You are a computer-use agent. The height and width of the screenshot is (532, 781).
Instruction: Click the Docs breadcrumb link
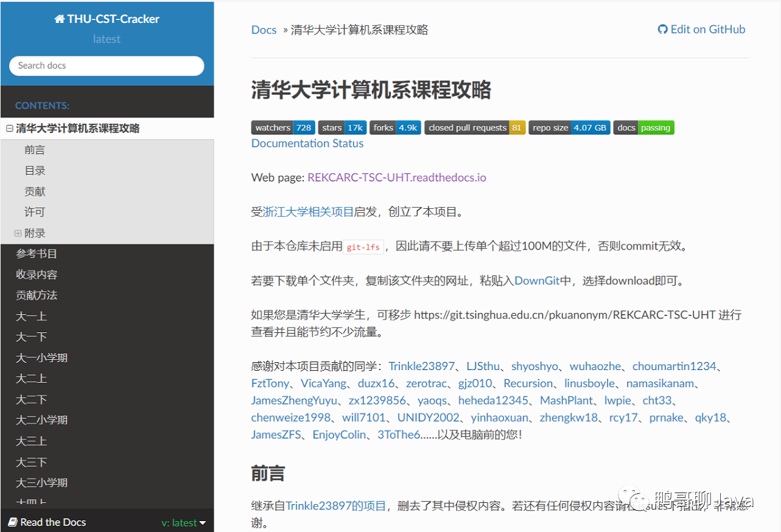pos(264,29)
